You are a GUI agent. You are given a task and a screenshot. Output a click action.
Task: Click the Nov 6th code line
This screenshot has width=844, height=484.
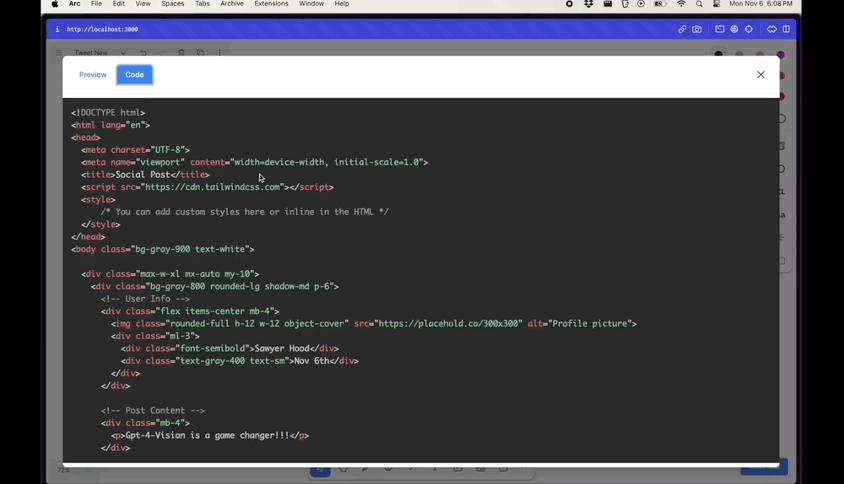pos(240,361)
